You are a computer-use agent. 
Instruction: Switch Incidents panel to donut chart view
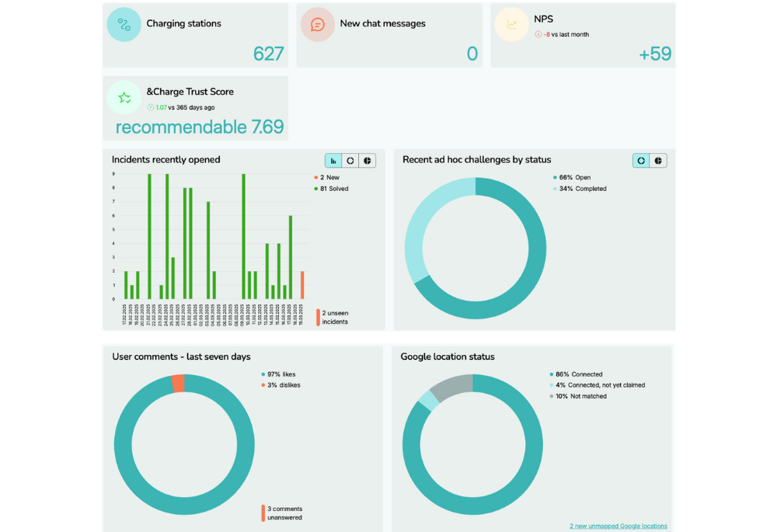pos(350,161)
